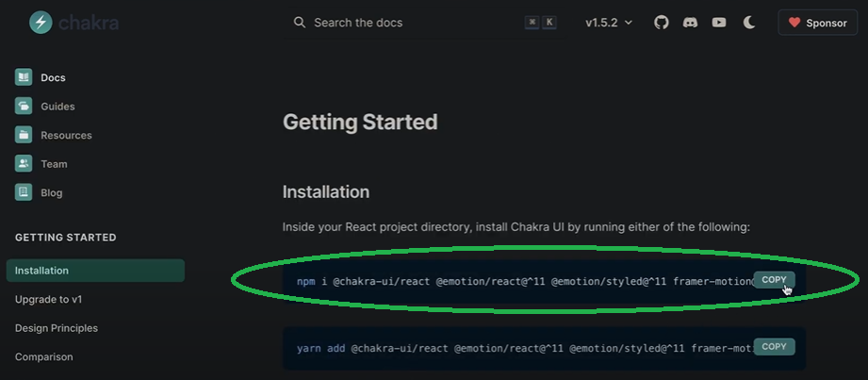The height and width of the screenshot is (380, 868).
Task: Click the command key shortcut hint
Action: pyautogui.click(x=532, y=22)
